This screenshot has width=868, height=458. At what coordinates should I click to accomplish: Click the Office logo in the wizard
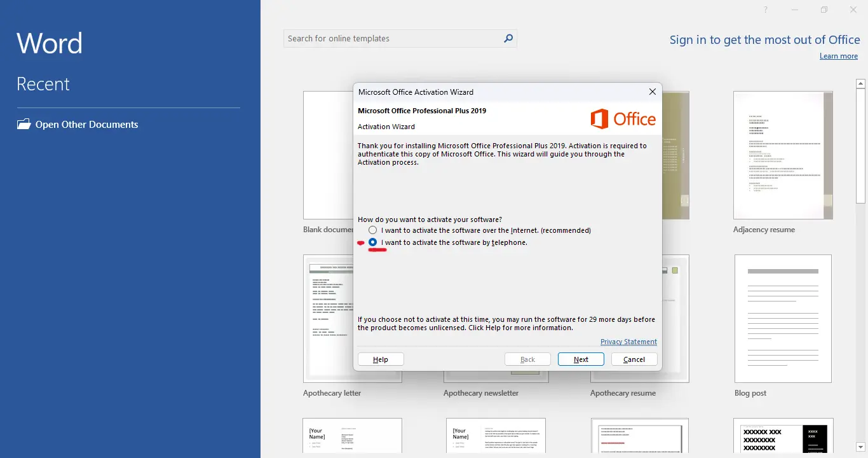[x=623, y=119]
